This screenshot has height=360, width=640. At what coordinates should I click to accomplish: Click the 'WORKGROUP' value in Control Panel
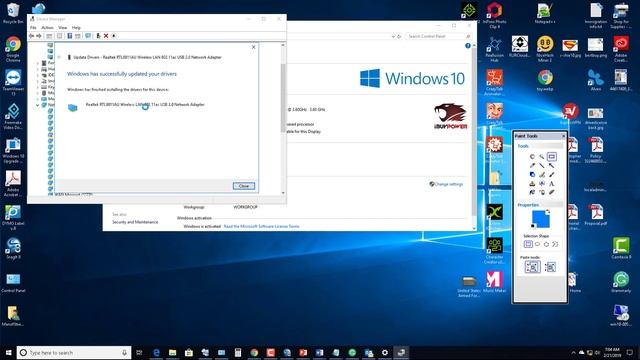245,207
